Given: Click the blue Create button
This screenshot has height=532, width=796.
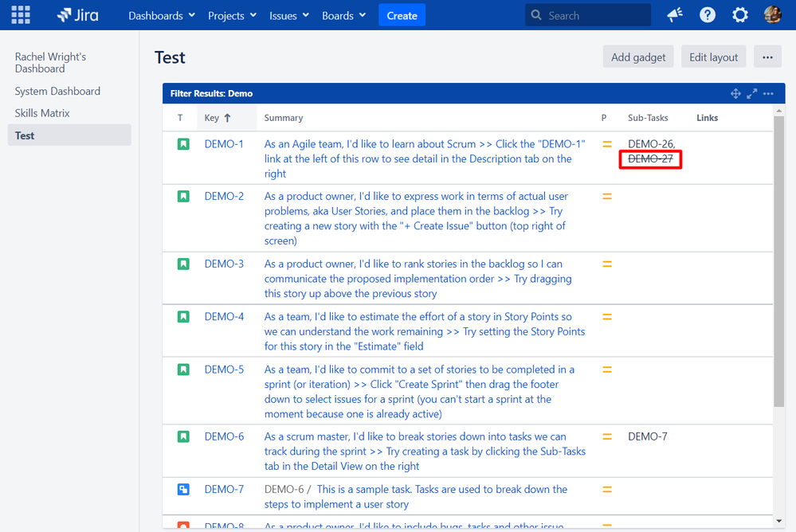Looking at the screenshot, I should pos(402,15).
